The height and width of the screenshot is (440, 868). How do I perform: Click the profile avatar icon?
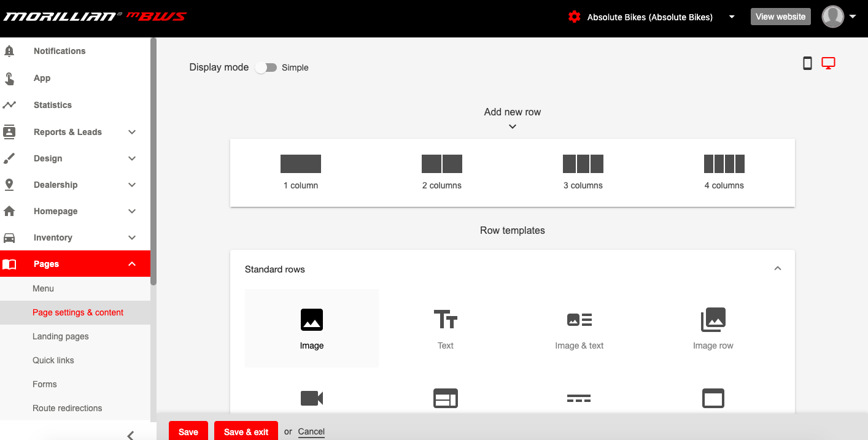pyautogui.click(x=832, y=17)
